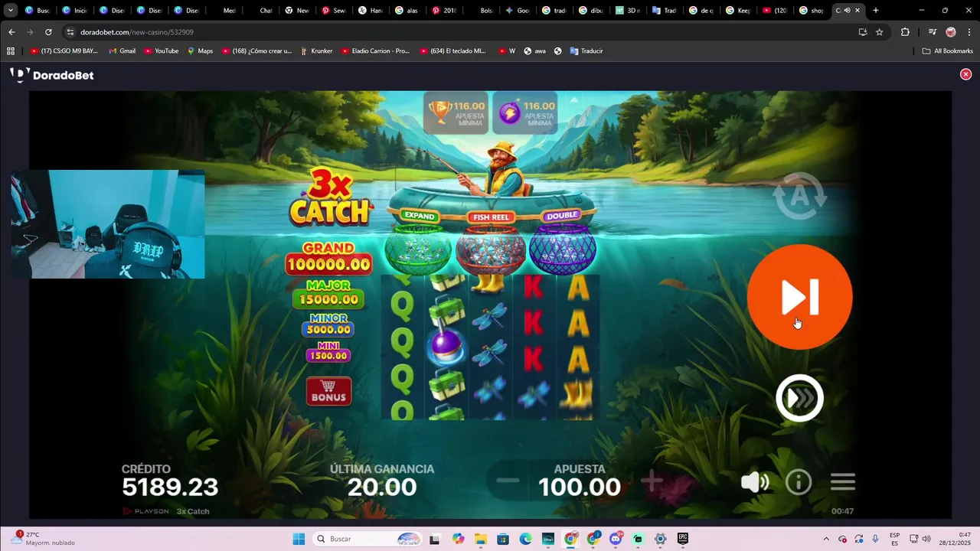The image size is (980, 551).
Task: Open the Maps bookmark
Action: pyautogui.click(x=200, y=51)
